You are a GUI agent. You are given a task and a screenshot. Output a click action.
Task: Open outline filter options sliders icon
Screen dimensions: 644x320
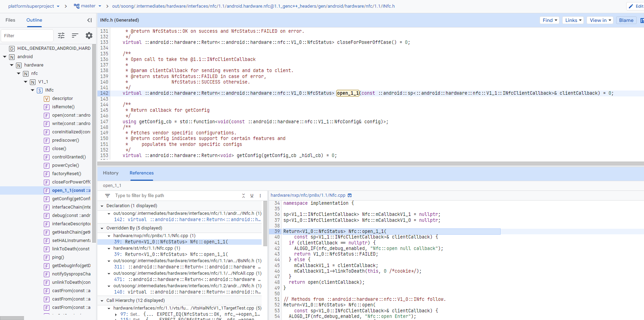(61, 36)
